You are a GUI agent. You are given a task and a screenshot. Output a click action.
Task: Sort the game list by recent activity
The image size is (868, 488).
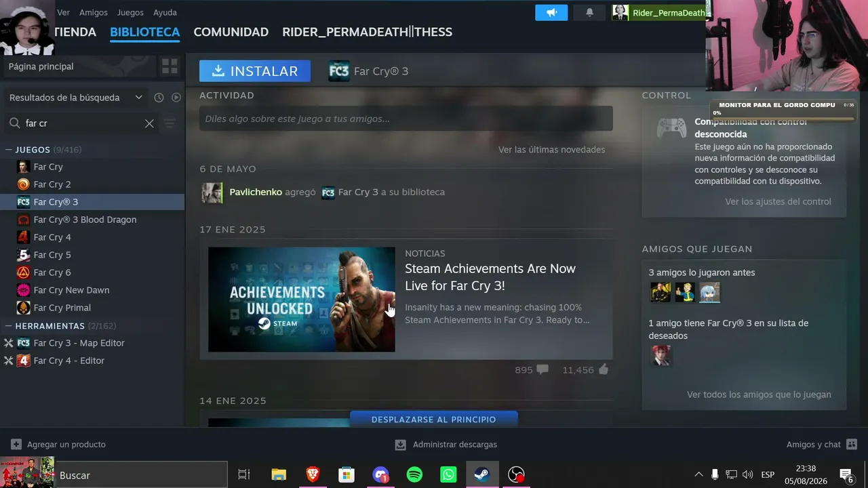tap(159, 98)
